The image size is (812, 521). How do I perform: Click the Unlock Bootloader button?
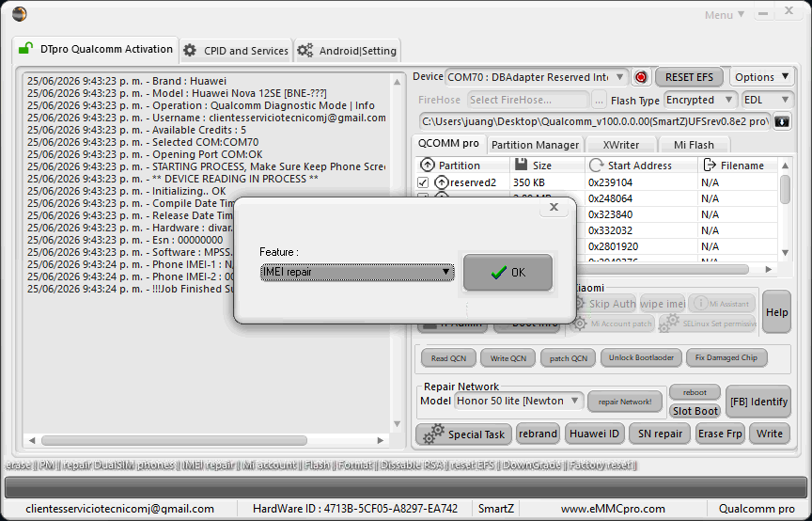641,357
